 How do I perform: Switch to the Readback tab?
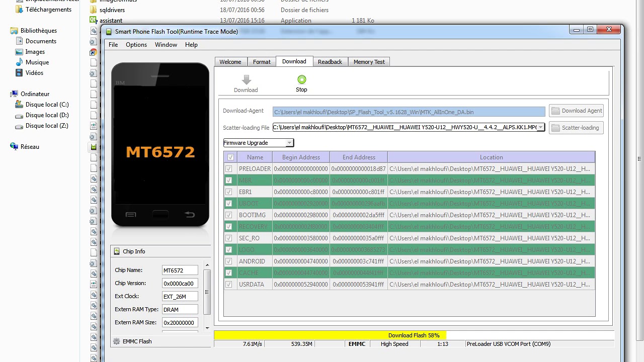click(x=330, y=62)
